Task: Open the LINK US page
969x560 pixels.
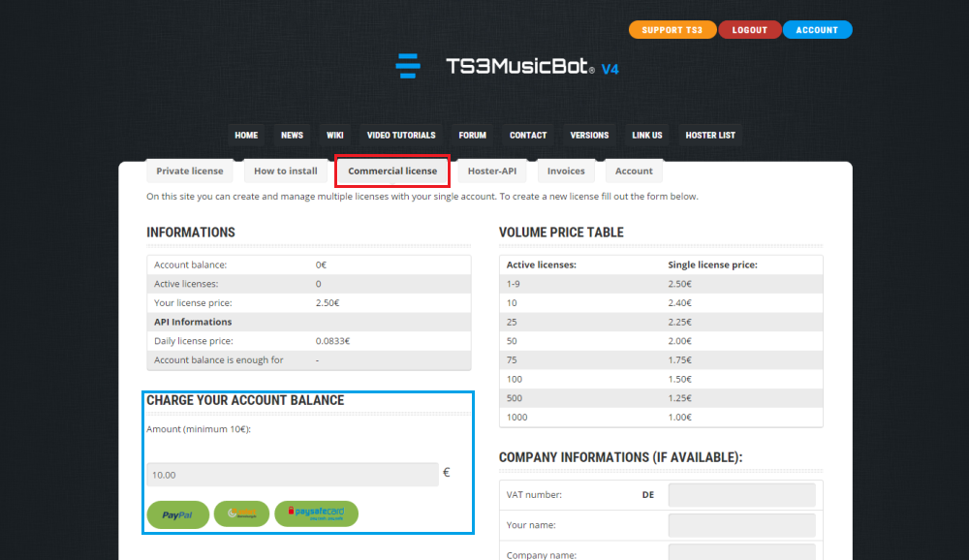Action: click(647, 136)
